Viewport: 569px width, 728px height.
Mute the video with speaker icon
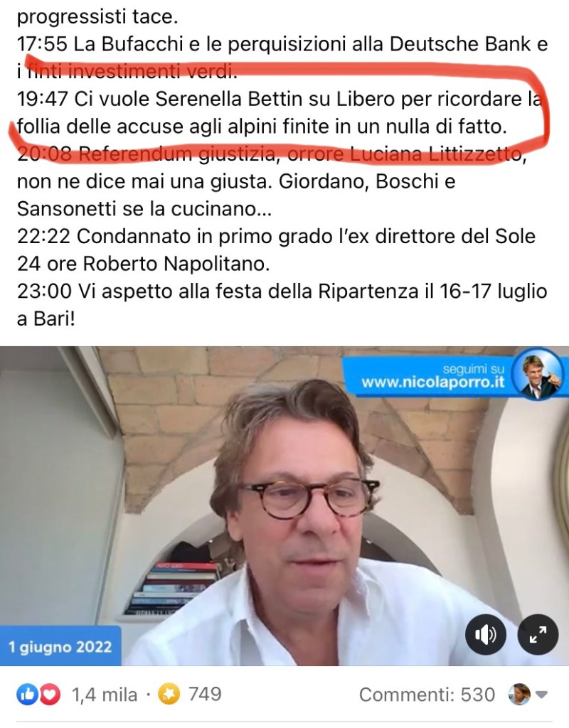[x=485, y=634]
